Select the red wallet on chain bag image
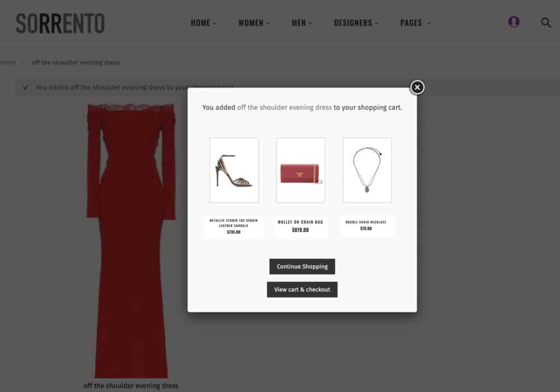 tap(301, 170)
